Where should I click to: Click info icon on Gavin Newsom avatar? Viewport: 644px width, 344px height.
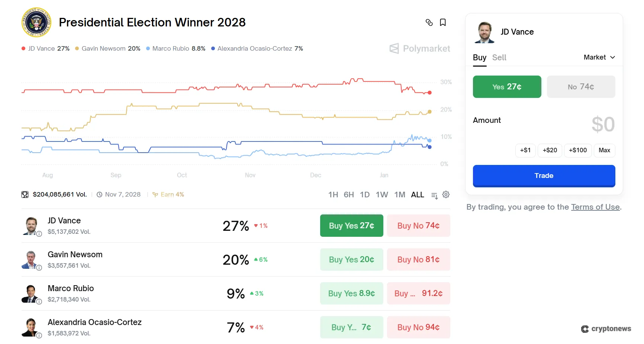pos(39,268)
